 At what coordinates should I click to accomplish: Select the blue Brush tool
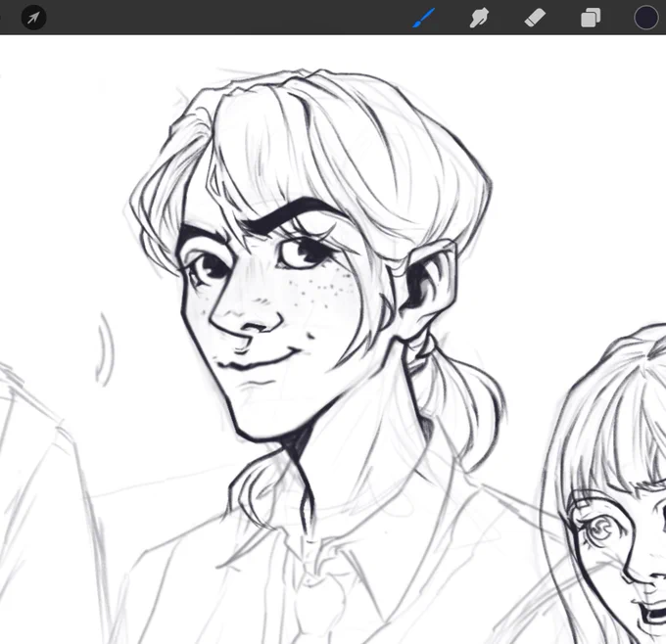pos(423,18)
